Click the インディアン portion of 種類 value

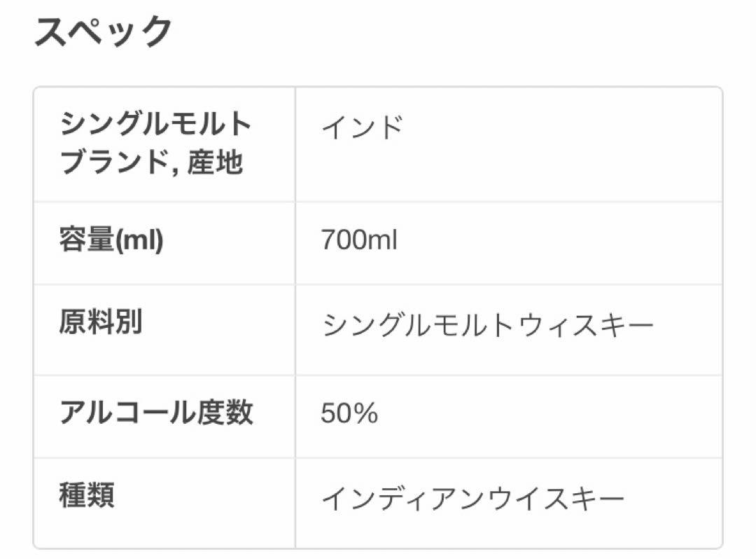[x=402, y=499]
